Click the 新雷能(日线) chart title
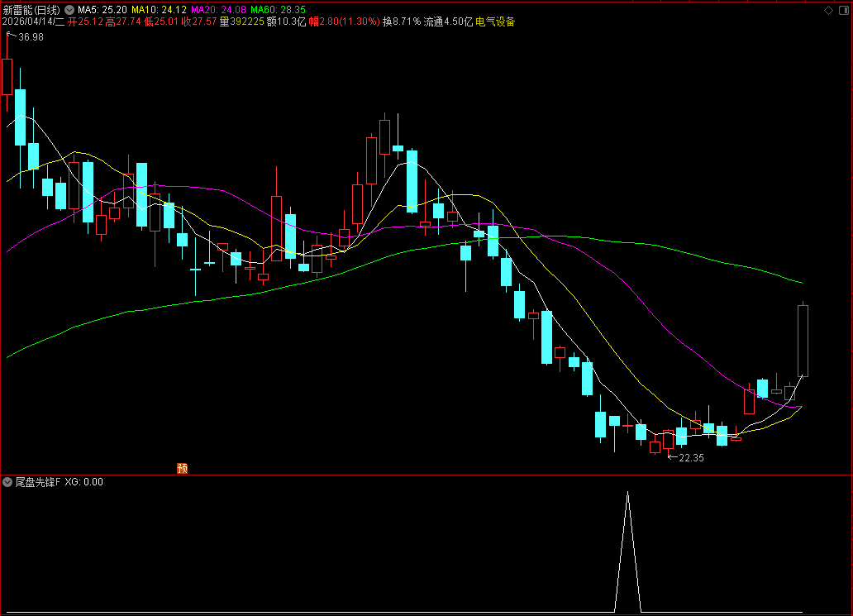 click(x=31, y=10)
